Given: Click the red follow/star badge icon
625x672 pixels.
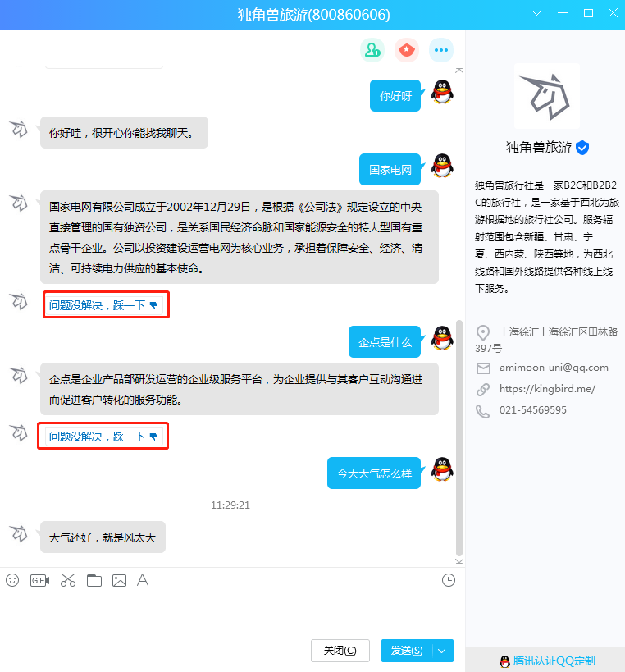Looking at the screenshot, I should [407, 50].
